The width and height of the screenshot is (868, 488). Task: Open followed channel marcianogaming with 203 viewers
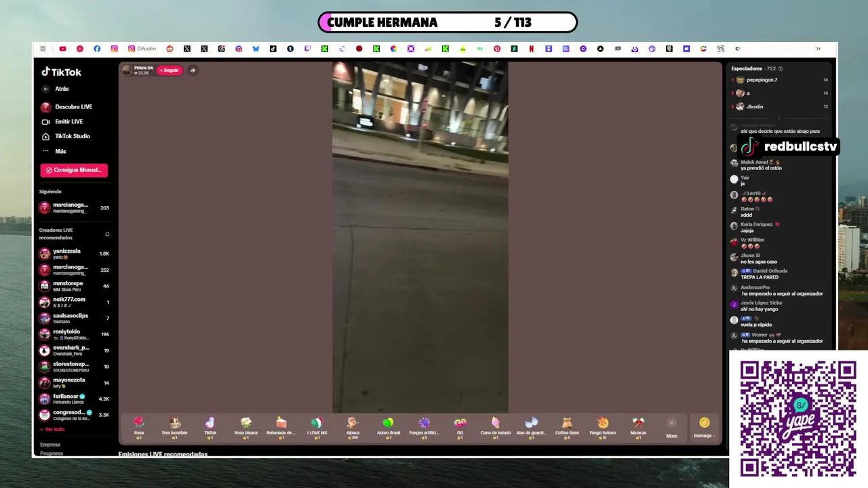(75, 208)
